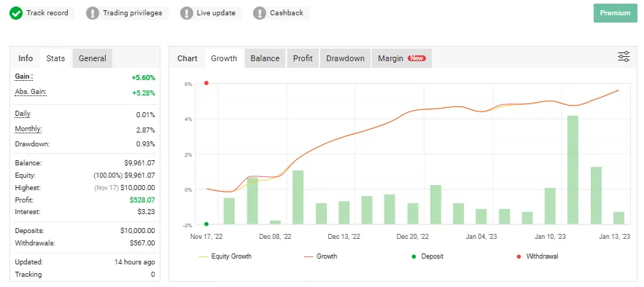Screen dimensions: 644x287
Task: Toggle Growth series in legend
Action: pos(321,256)
